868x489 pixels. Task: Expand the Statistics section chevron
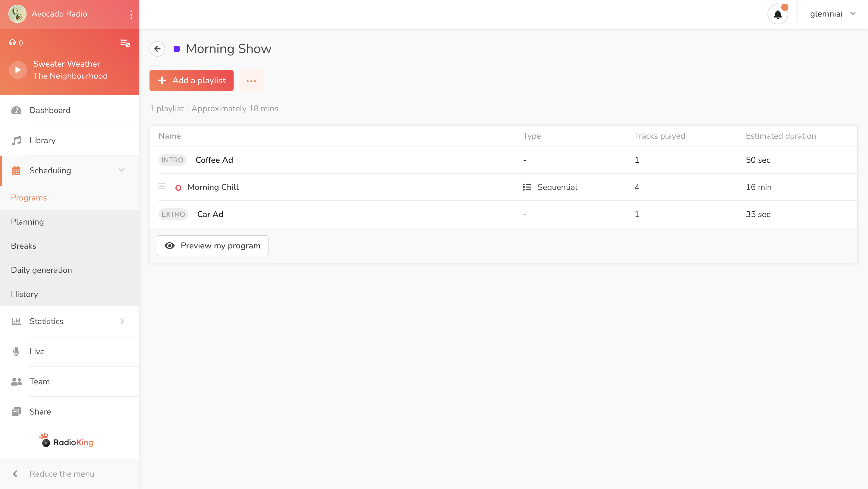pos(122,321)
